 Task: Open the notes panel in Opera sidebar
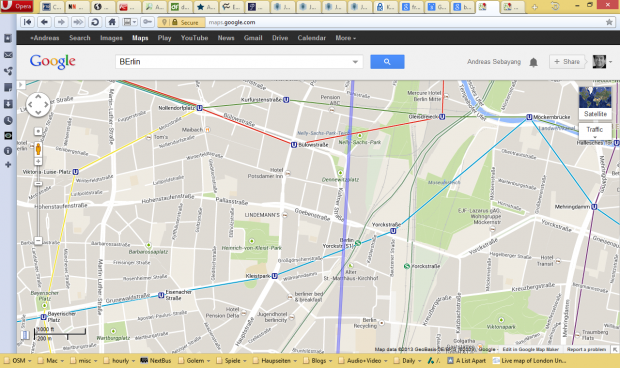(x=8, y=87)
